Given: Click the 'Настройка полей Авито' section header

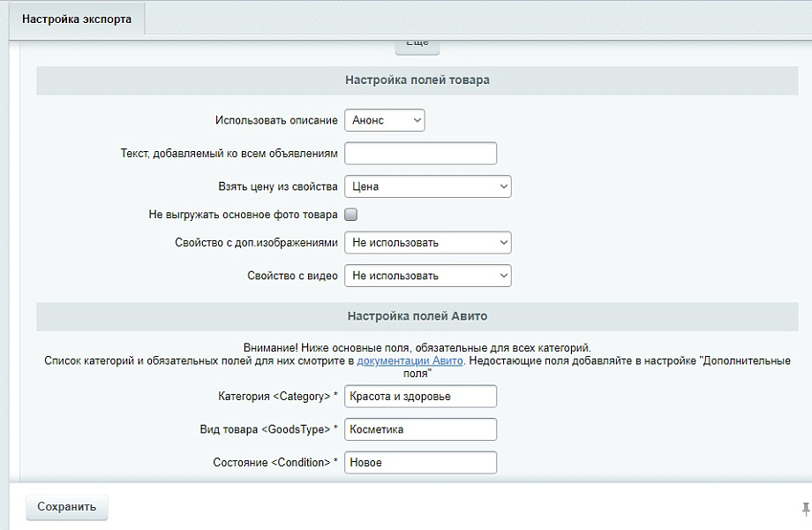Looking at the screenshot, I should [x=417, y=316].
